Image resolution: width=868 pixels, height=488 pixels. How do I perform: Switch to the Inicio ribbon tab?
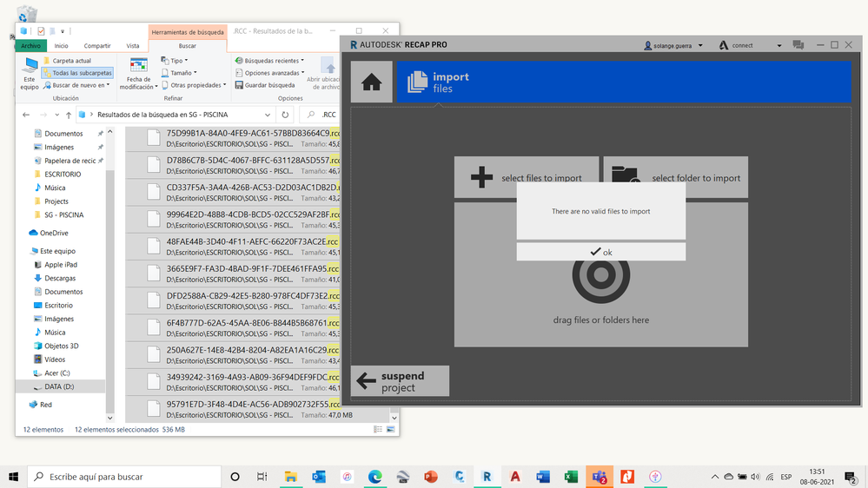(x=61, y=46)
